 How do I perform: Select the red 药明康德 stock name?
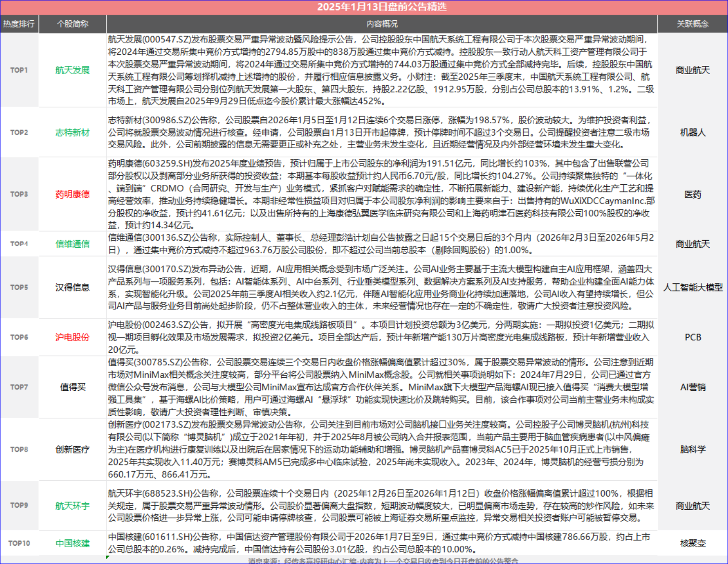click(x=72, y=194)
